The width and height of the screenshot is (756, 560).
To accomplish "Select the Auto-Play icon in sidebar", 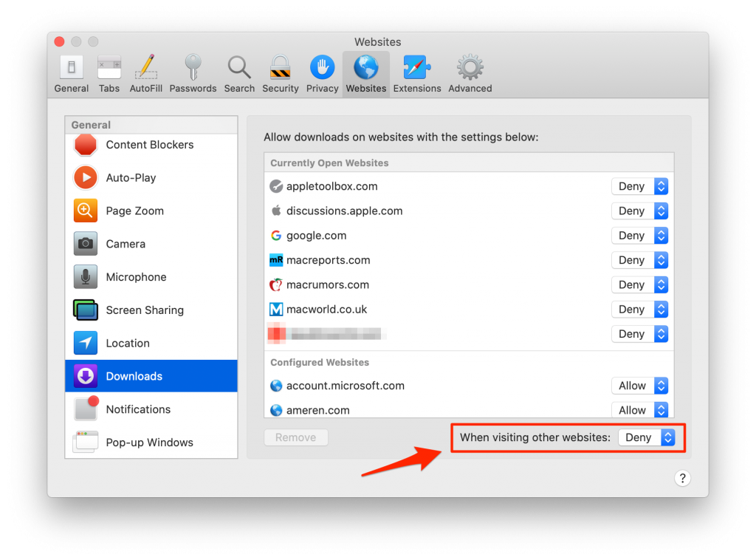I will coord(86,177).
